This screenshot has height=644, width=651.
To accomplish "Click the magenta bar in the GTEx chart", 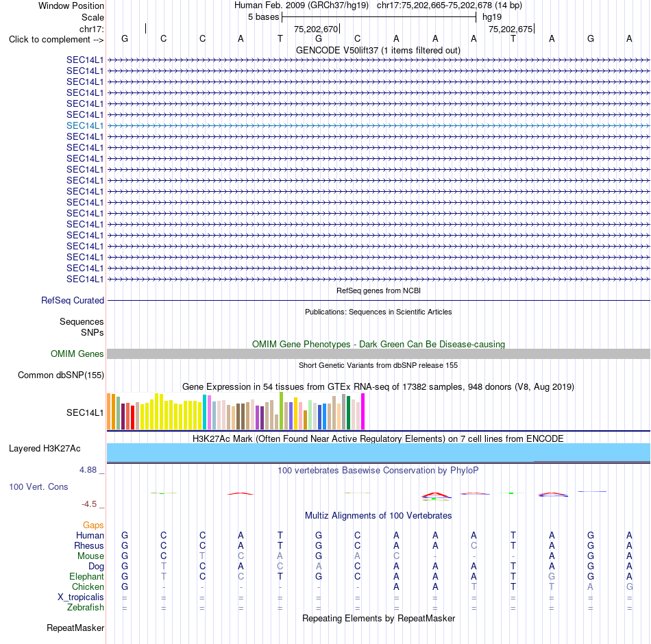I will coord(363,412).
